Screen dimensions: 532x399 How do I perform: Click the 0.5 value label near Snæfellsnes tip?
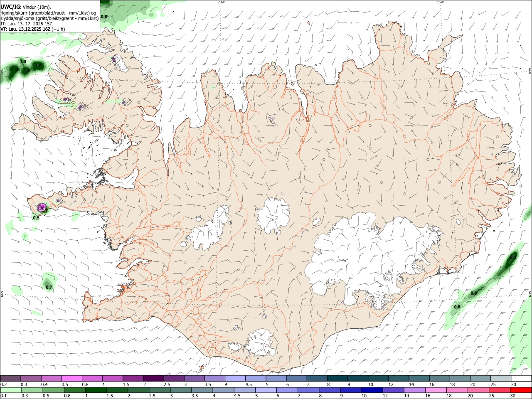point(36,217)
